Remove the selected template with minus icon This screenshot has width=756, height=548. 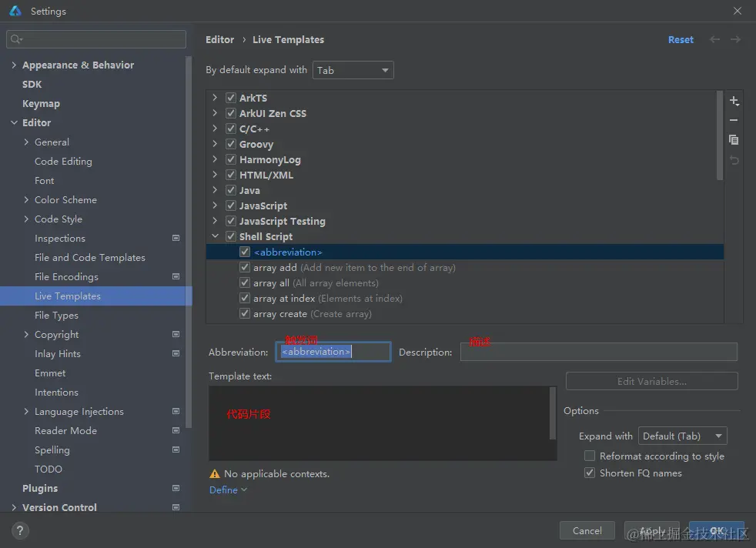[734, 120]
